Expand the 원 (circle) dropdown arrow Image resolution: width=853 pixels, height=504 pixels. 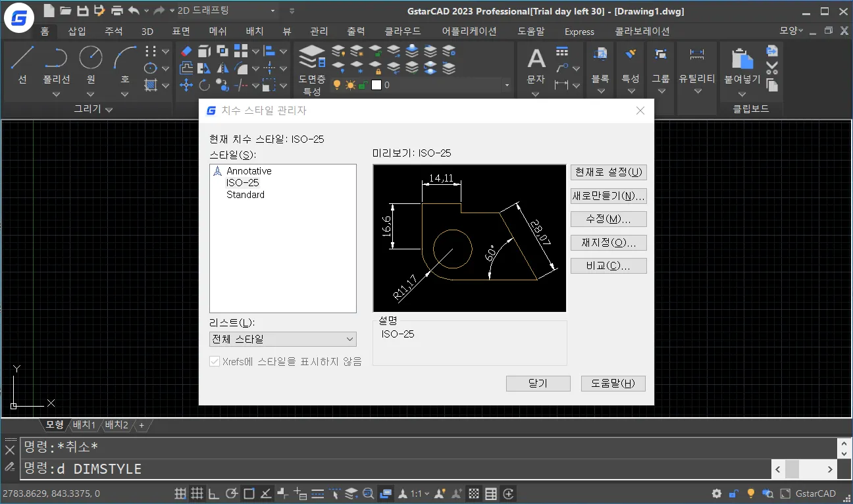(x=91, y=93)
